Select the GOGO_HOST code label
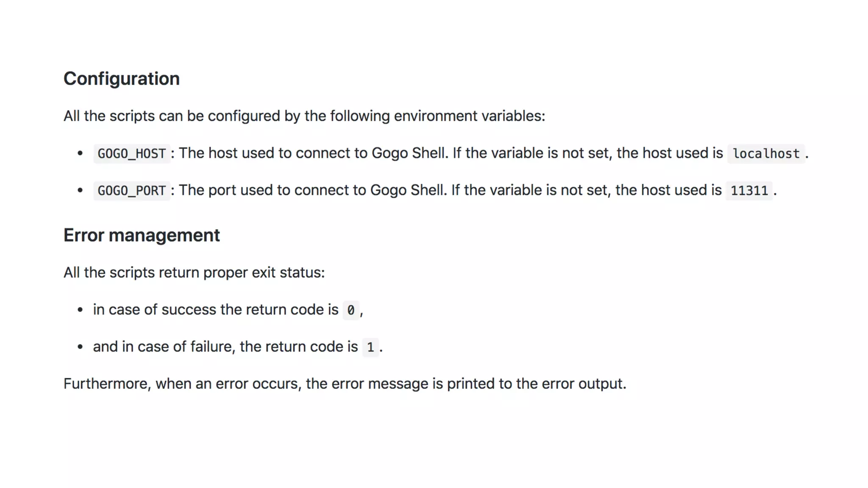 click(x=131, y=153)
